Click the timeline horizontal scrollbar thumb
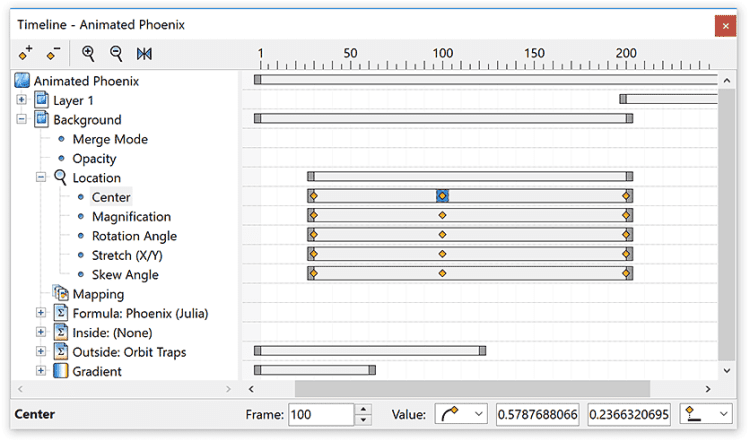This screenshot has height=441, width=750. [x=472, y=389]
